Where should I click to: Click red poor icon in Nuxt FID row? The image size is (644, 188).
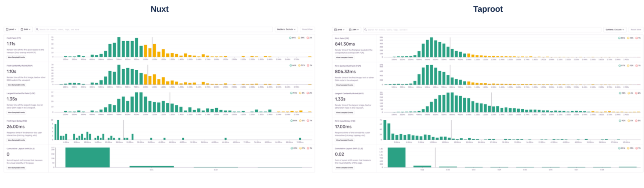click(308, 121)
